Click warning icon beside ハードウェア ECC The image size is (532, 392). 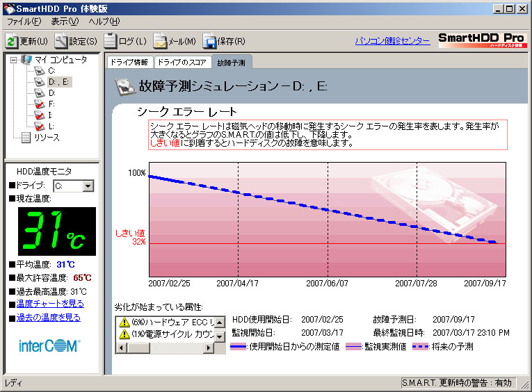(x=124, y=322)
